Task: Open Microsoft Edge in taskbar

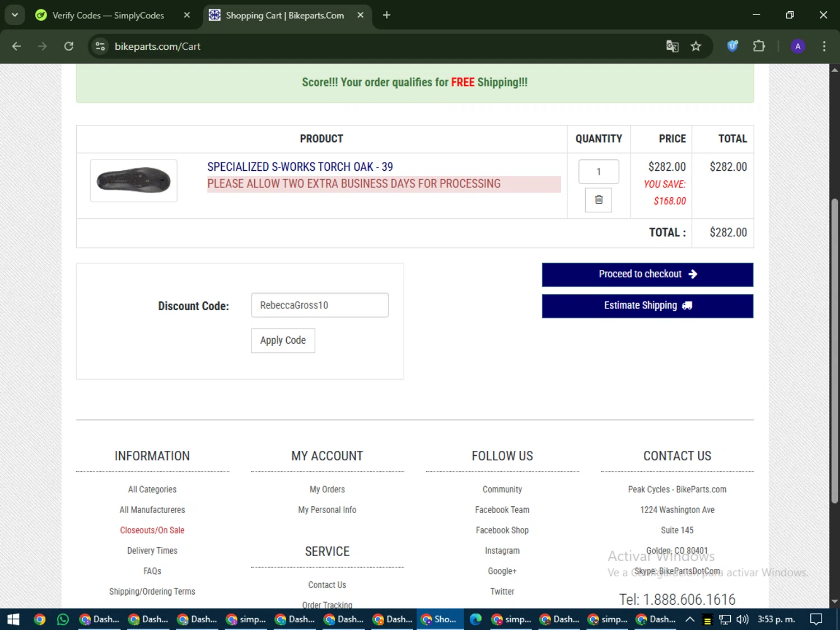Action: tap(476, 619)
